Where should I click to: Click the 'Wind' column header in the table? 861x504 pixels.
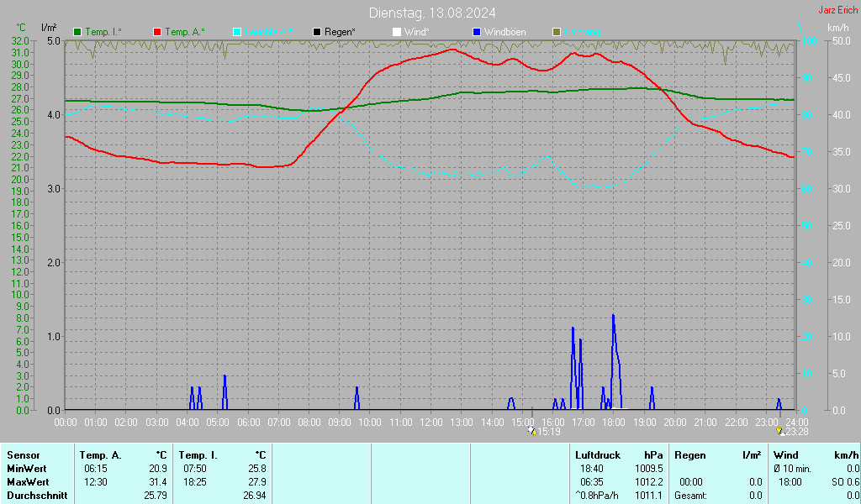(786, 455)
